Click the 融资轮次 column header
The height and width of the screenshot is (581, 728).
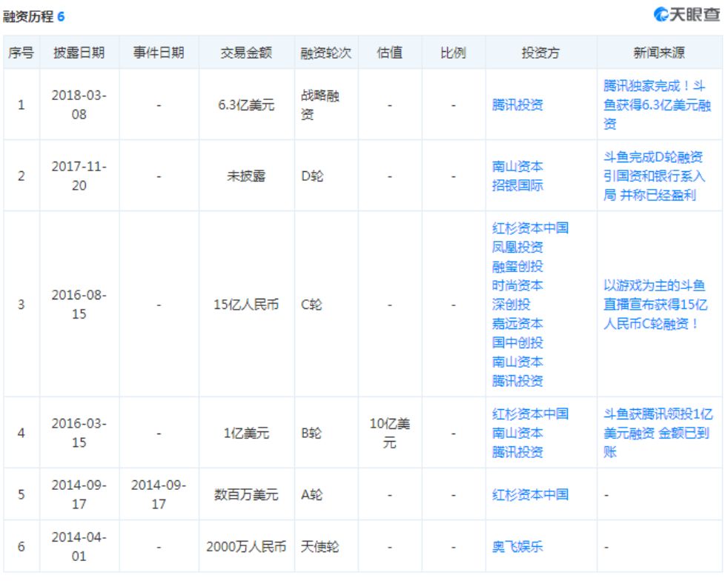click(x=326, y=53)
